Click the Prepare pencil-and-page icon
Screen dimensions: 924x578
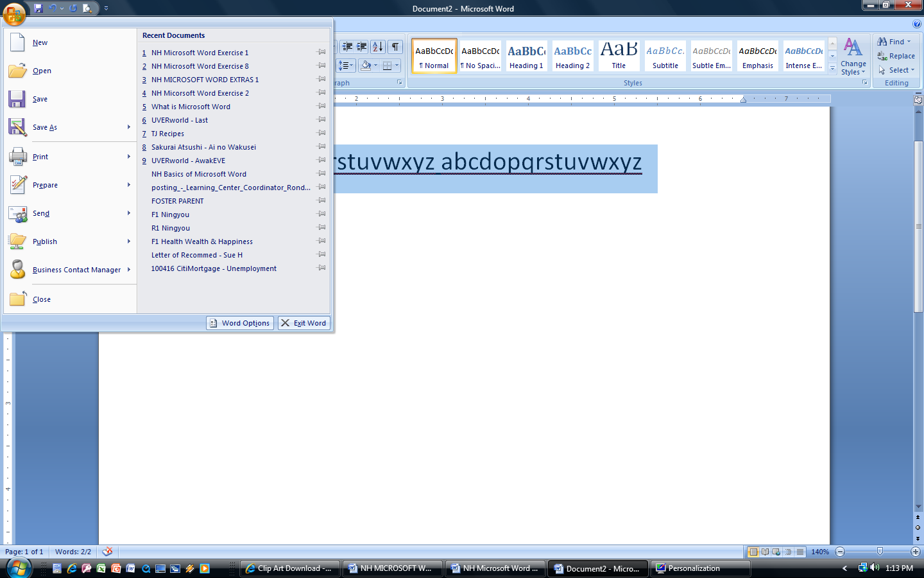pos(17,184)
